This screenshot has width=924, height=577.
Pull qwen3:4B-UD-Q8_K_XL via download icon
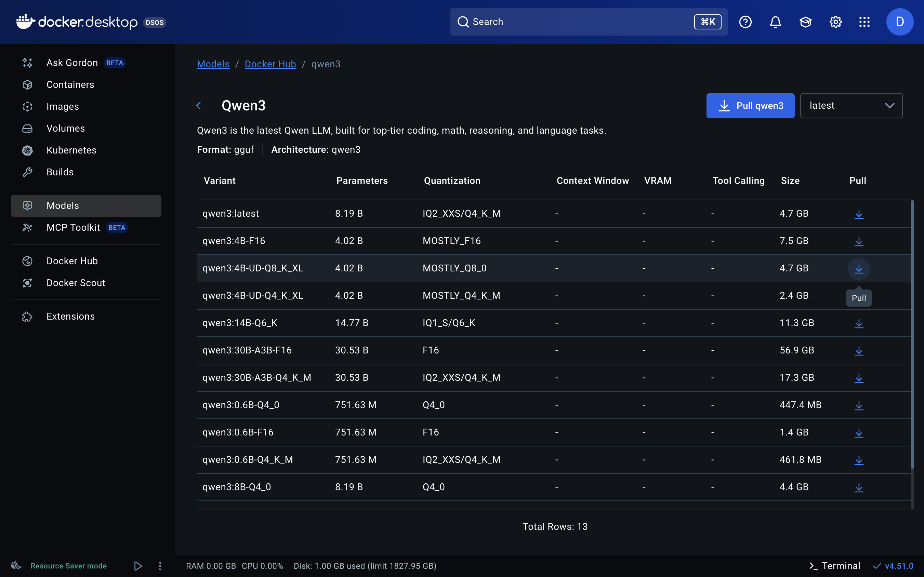(x=859, y=269)
